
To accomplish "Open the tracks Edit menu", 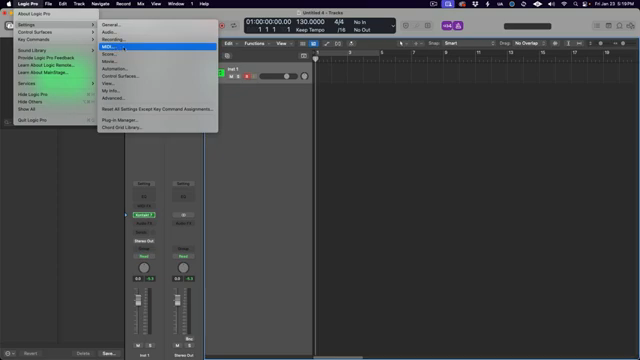I will click(x=231, y=43).
